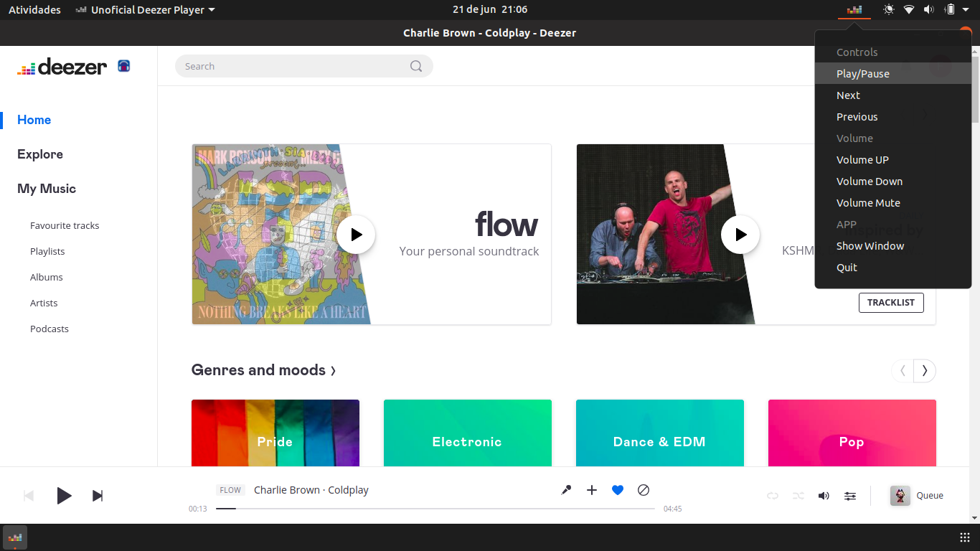Open Podcasts in sidebar
This screenshot has width=980, height=551.
coord(50,329)
